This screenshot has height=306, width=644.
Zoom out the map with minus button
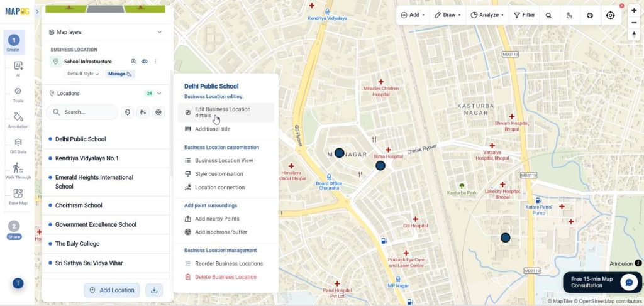tap(634, 23)
